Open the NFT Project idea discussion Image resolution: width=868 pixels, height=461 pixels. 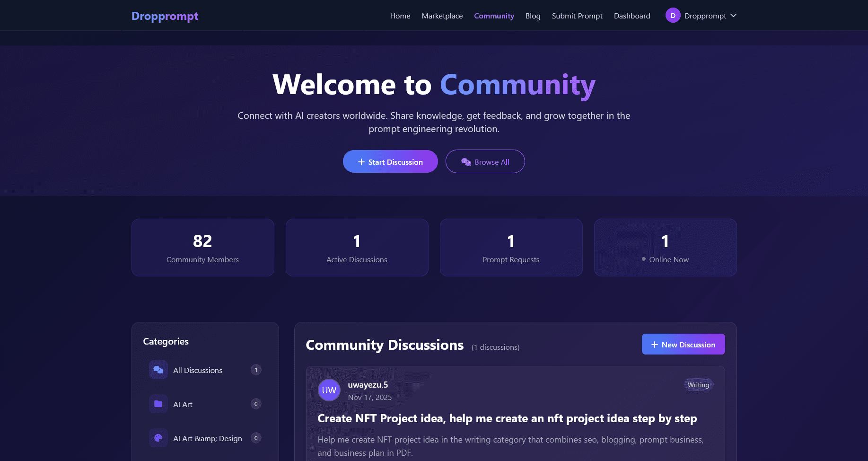pos(507,418)
